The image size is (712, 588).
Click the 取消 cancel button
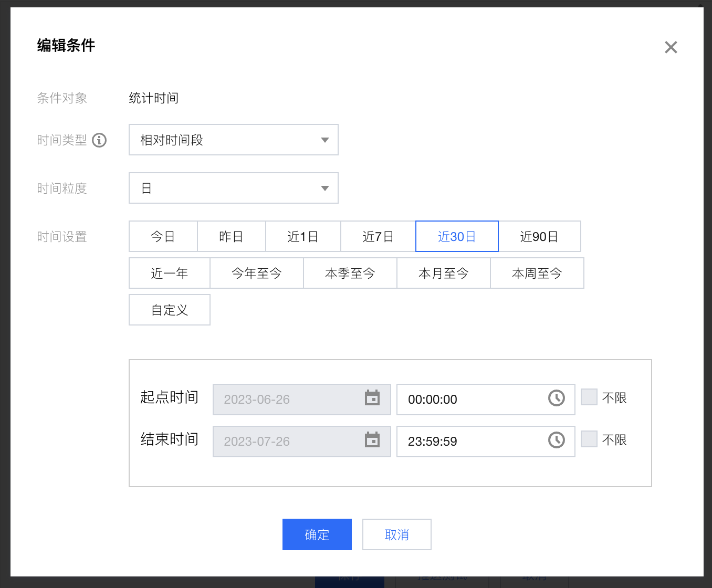tap(397, 535)
